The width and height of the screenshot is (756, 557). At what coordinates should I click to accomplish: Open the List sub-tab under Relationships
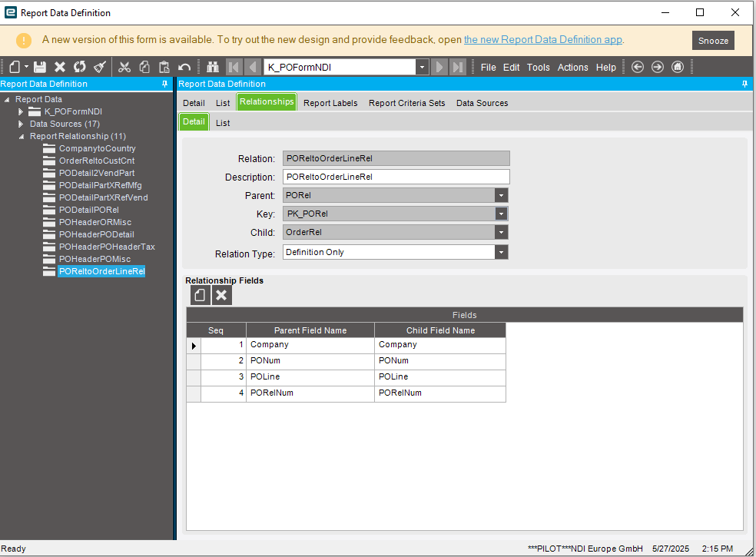pyautogui.click(x=223, y=123)
